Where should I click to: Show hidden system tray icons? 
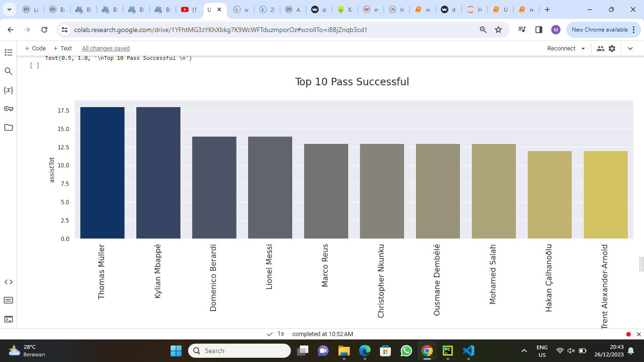(x=524, y=351)
